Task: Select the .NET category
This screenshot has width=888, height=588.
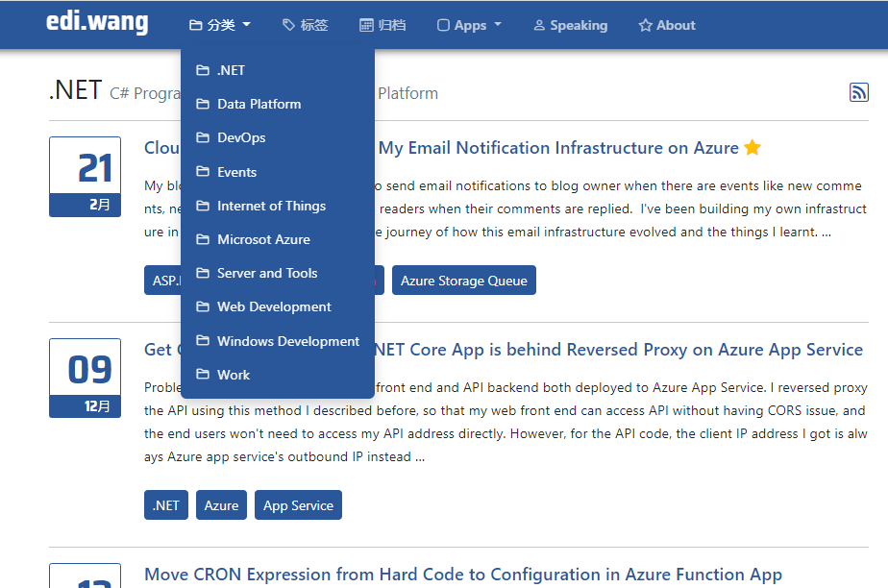Action: [x=278, y=70]
